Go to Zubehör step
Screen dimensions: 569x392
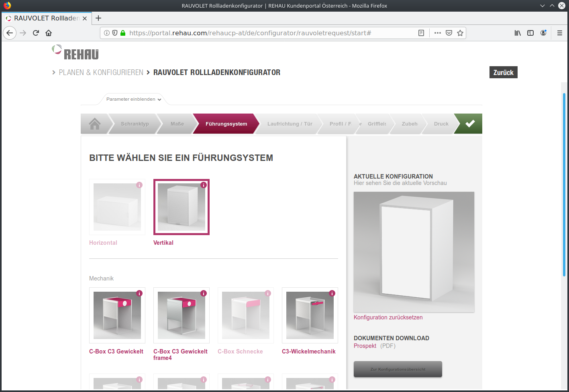click(410, 124)
